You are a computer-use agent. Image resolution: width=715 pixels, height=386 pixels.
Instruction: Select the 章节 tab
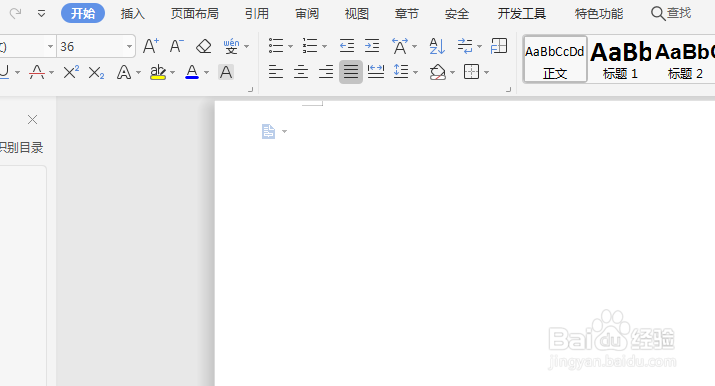click(407, 14)
